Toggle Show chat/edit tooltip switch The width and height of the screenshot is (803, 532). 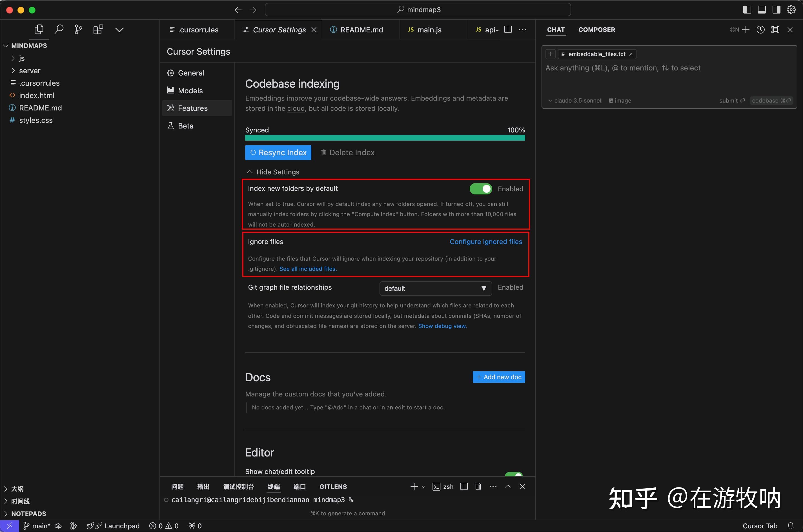click(514, 474)
